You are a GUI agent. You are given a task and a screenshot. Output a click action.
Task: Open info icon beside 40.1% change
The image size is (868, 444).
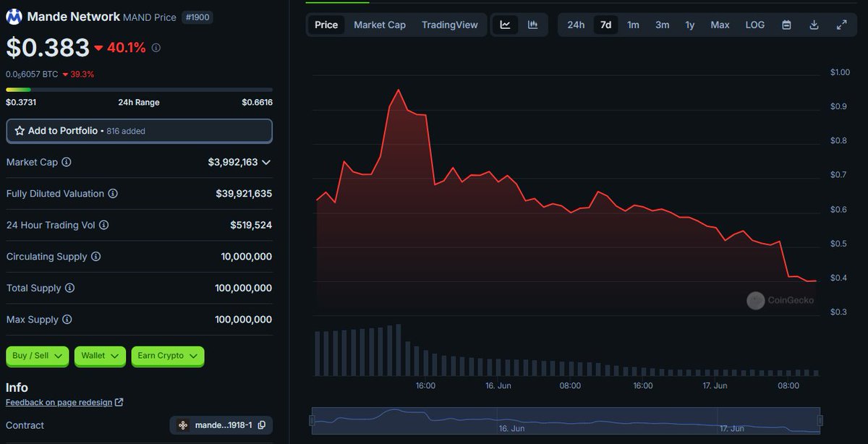[156, 48]
